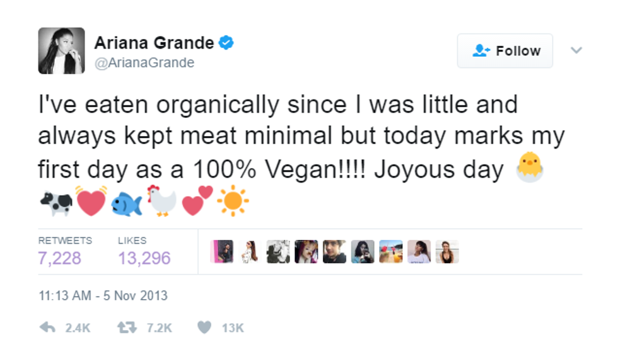This screenshot has width=618, height=364.
Task: Click the chicken emoji
Action: point(162,202)
